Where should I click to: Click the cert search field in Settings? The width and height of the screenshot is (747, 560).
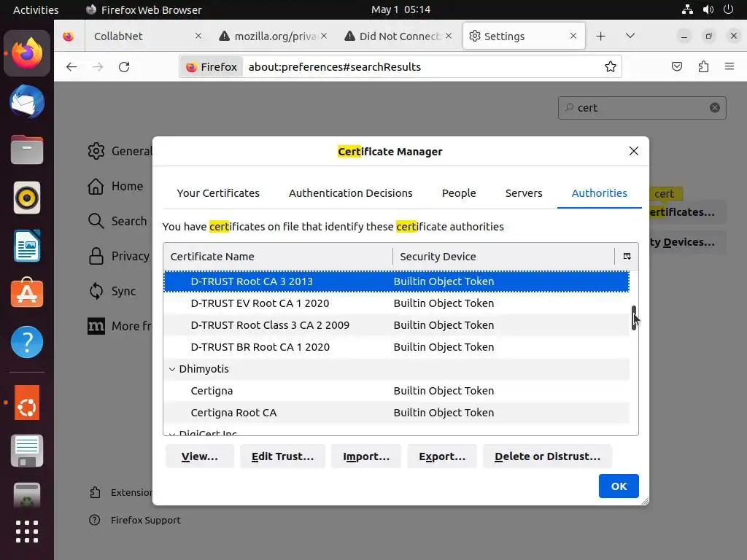coord(642,108)
